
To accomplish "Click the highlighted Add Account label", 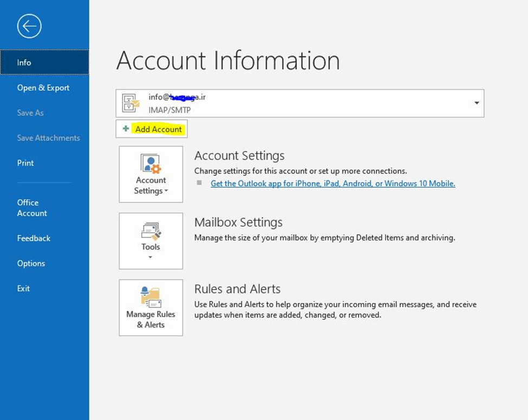I will click(x=159, y=129).
